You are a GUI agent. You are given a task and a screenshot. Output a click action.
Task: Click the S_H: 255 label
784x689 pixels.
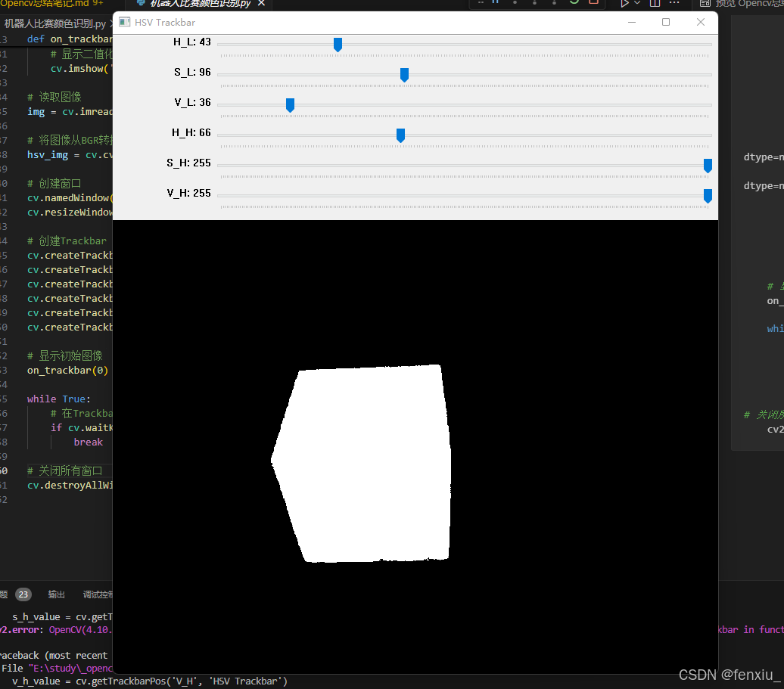[x=188, y=163]
